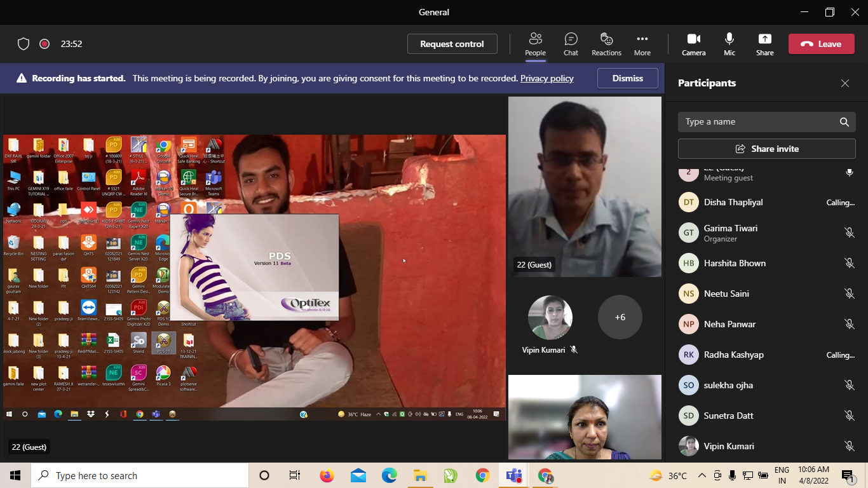Click the recording indicator icon
This screenshot has width=868, height=488.
(x=44, y=44)
